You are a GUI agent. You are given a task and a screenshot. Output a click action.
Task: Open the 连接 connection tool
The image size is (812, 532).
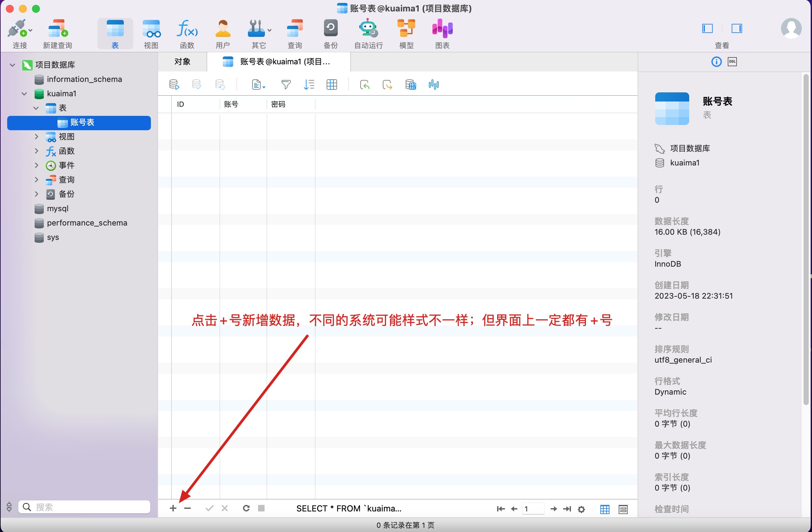tap(20, 34)
